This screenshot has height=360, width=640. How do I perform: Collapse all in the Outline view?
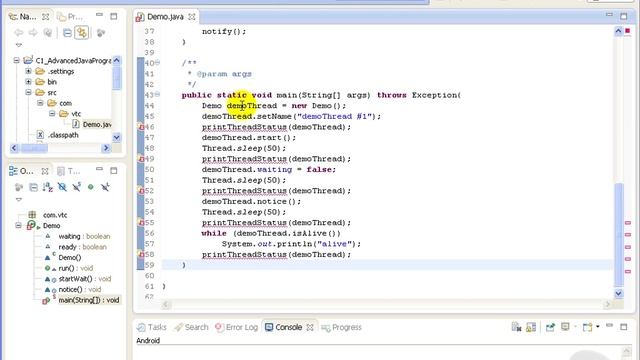coord(33,187)
